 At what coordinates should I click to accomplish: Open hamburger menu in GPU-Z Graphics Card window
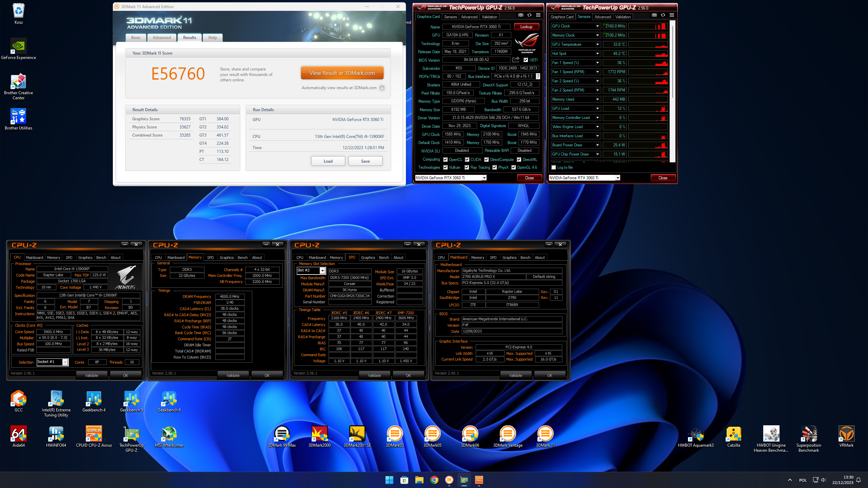pos(538,15)
